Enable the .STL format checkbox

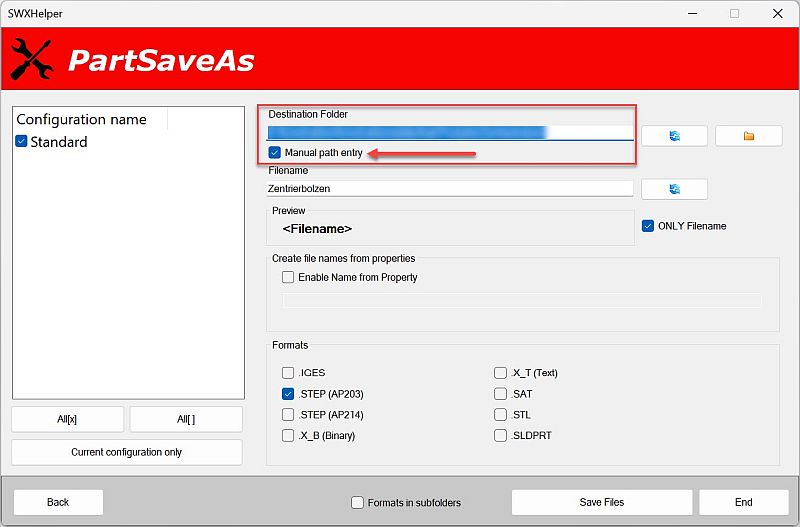click(x=500, y=415)
